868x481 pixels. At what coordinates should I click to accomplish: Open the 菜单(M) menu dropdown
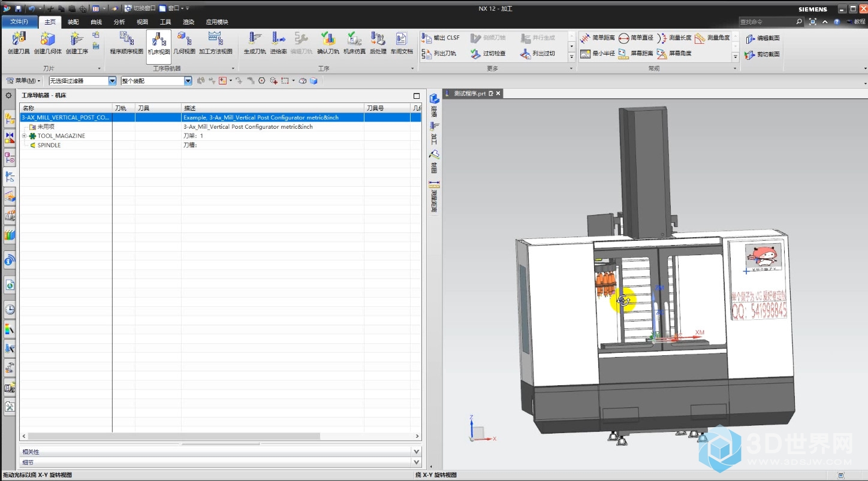tap(23, 81)
